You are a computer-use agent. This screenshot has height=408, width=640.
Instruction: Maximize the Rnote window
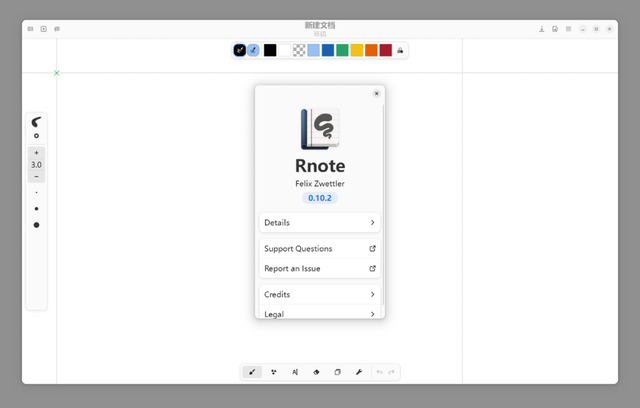596,29
